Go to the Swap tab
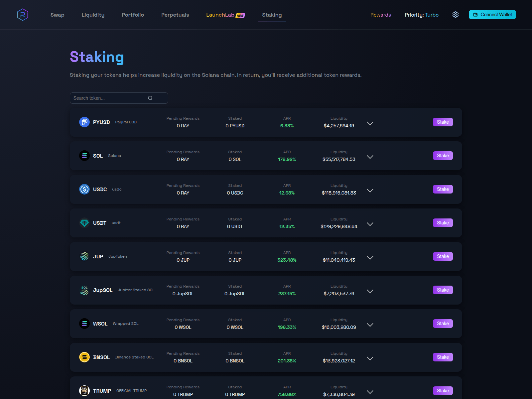 click(x=57, y=15)
